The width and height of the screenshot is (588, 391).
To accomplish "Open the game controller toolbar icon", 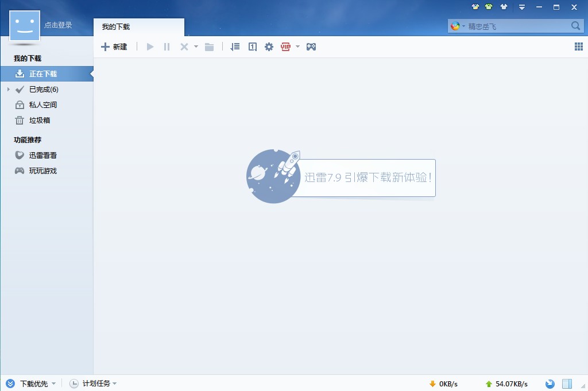I will pos(311,47).
